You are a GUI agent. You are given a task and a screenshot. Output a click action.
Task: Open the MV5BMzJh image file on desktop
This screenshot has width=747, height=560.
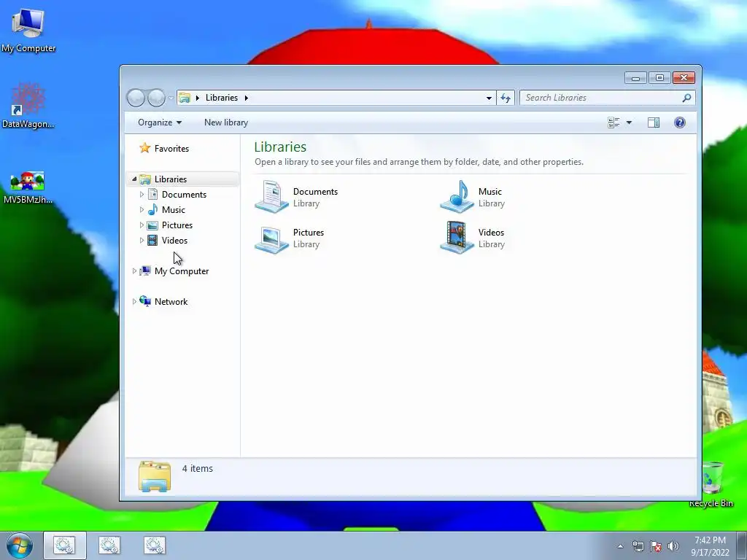coord(28,187)
